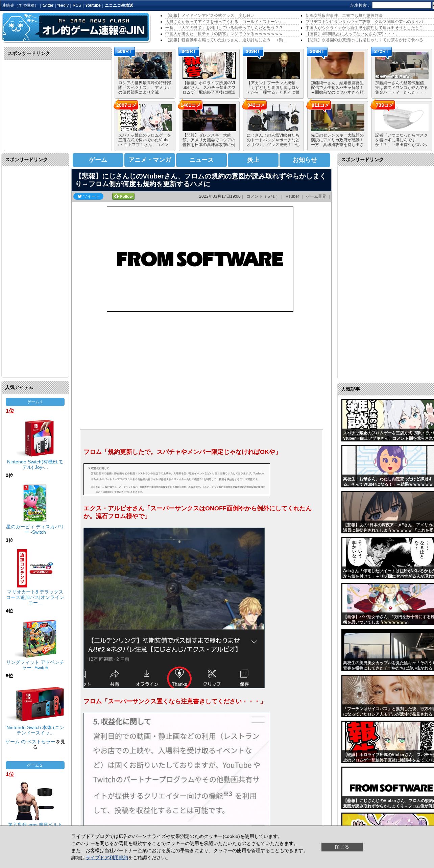Open ライブドア利用規約 link in cookie banner

pos(106,858)
